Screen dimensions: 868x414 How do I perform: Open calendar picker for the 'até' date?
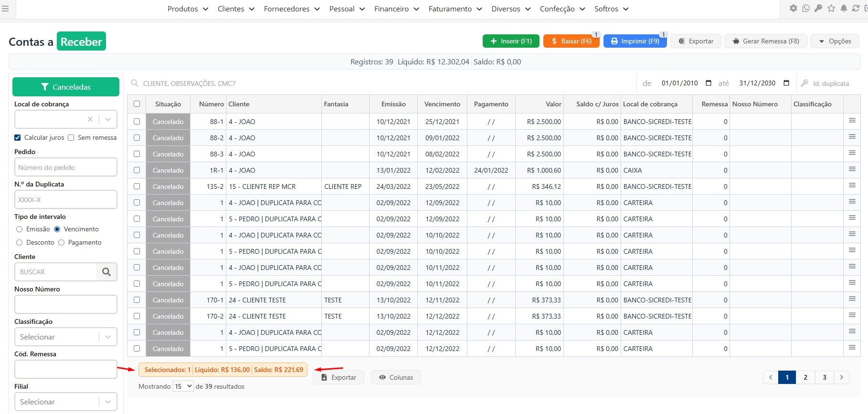point(786,83)
